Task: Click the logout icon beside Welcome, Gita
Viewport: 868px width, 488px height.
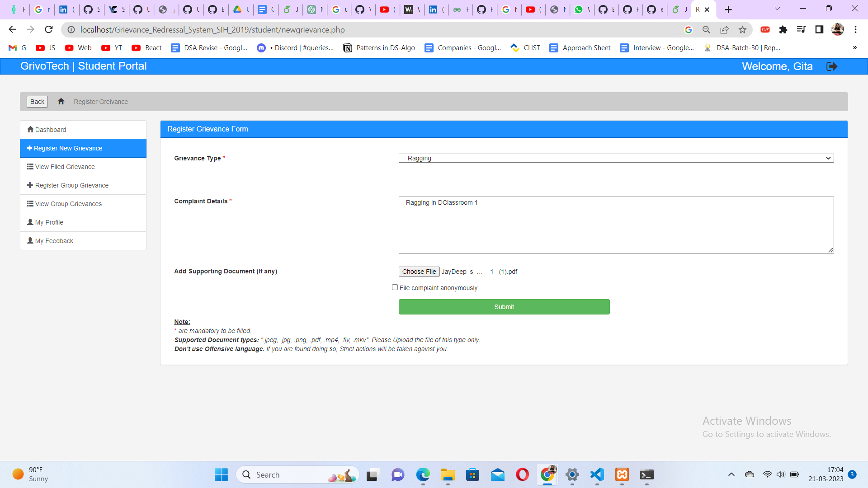Action: [x=832, y=66]
